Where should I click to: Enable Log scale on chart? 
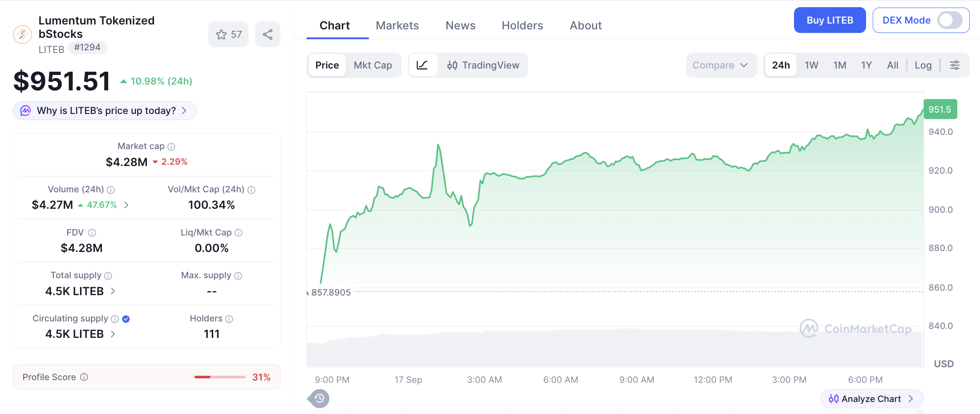(x=923, y=65)
